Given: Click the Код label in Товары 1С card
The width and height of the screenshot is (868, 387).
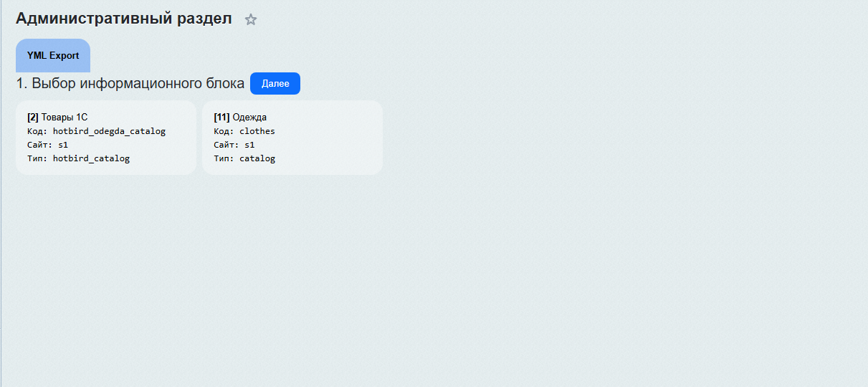Looking at the screenshot, I should pos(35,131).
